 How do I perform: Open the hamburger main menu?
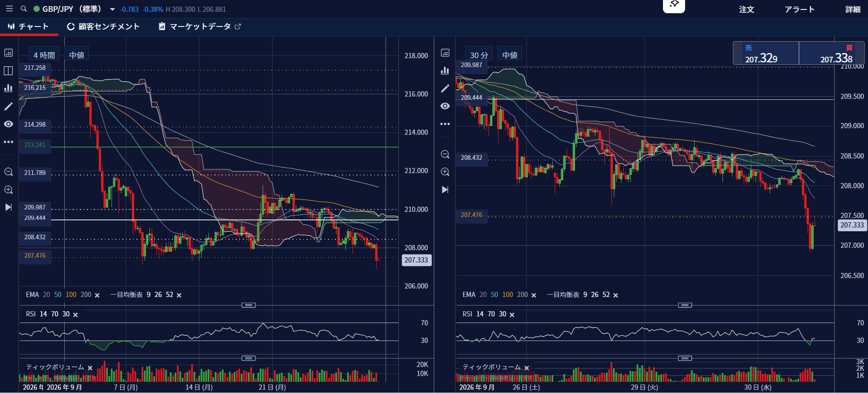(x=9, y=9)
